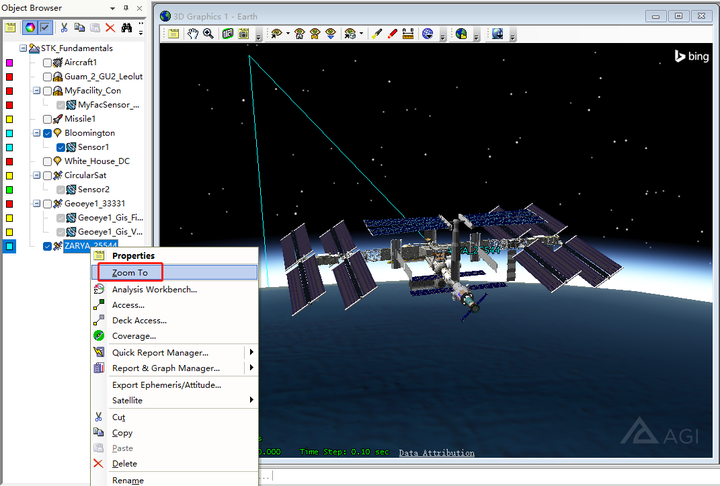
Task: Click the Data Attribution link
Action: click(436, 453)
